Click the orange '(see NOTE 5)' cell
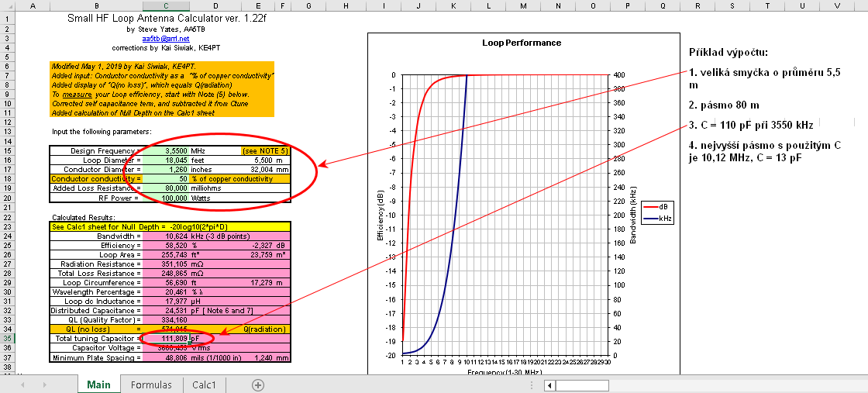This screenshot has width=868, height=393. coord(264,150)
